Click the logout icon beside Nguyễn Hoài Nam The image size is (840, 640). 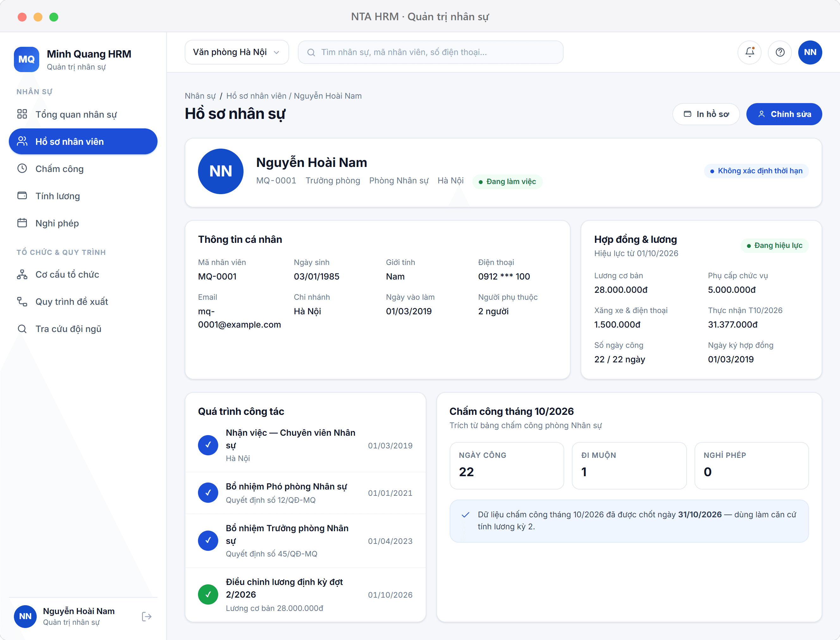click(147, 616)
